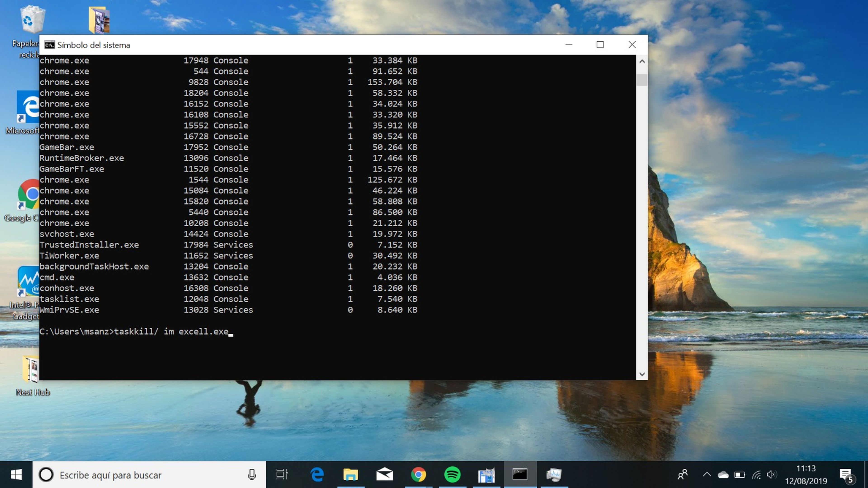868x488 pixels.
Task: Open the Mail app from the taskbar
Action: pos(384,474)
